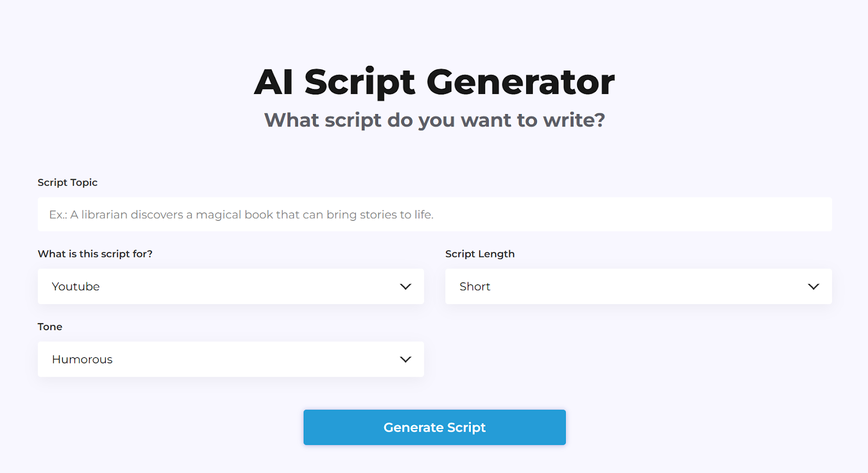Image resolution: width=868 pixels, height=473 pixels.
Task: Open the Script Length dropdown
Action: tap(638, 286)
